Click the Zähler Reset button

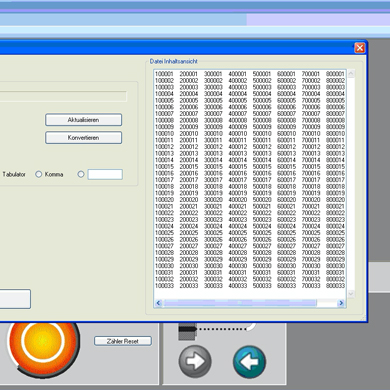123,341
